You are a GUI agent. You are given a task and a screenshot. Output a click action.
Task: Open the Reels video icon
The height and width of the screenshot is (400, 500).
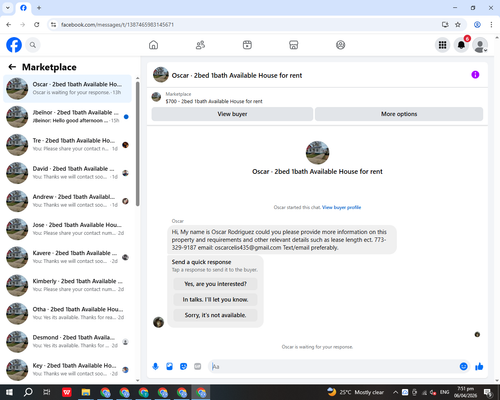coord(247,45)
